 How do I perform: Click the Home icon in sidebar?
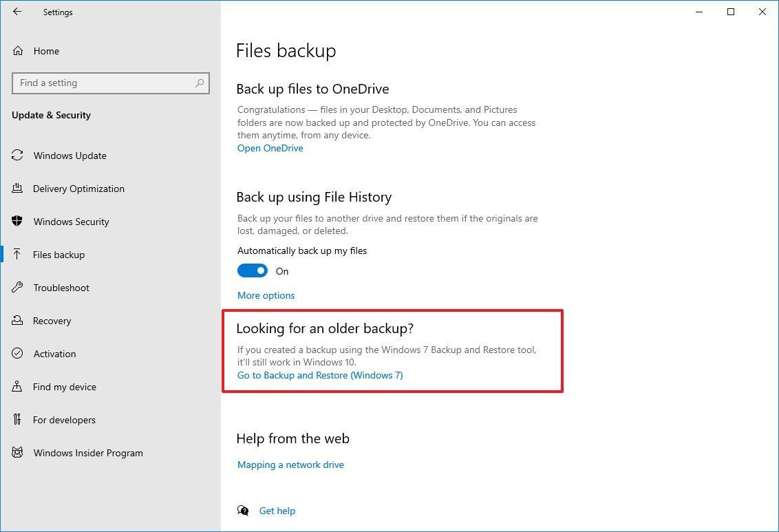point(18,51)
